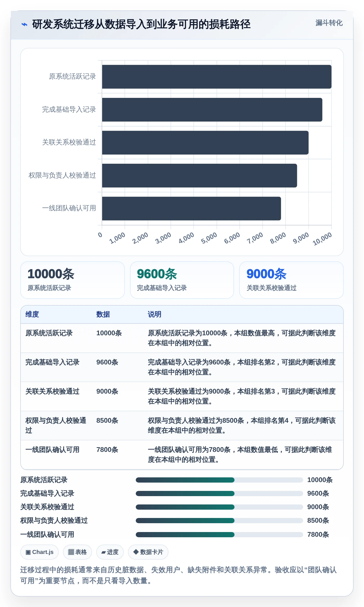Click the 原系统活跃记录 progress bar
The height and width of the screenshot is (607, 364).
click(219, 480)
